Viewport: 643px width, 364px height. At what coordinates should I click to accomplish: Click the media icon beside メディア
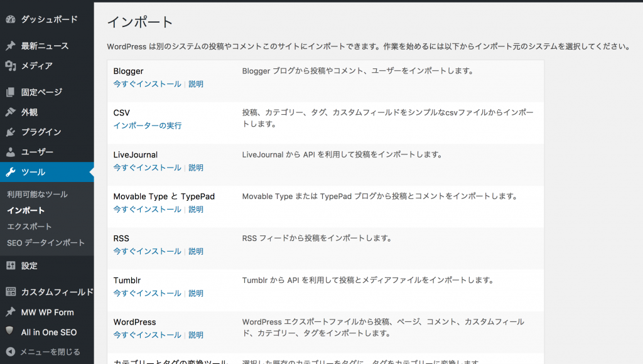pyautogui.click(x=11, y=66)
